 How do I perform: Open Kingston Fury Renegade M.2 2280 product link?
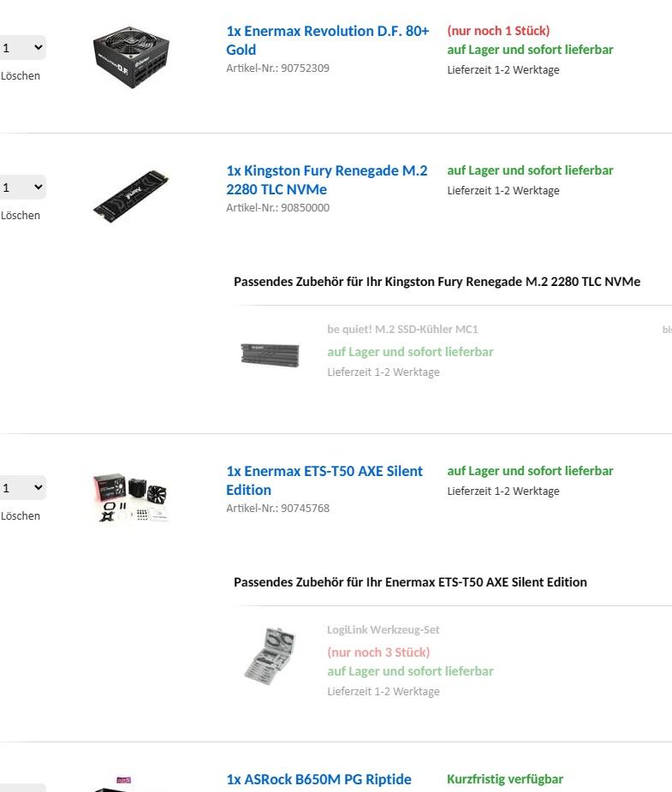pos(326,180)
